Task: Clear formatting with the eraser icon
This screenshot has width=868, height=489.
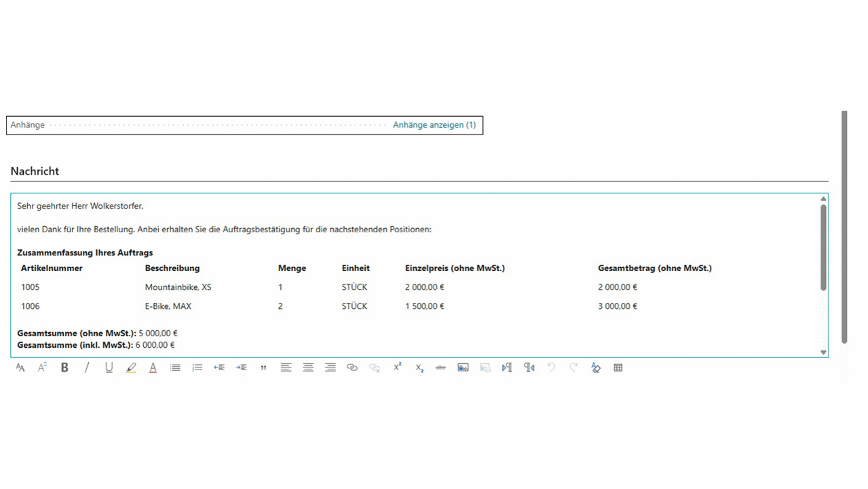Action: [x=595, y=367]
